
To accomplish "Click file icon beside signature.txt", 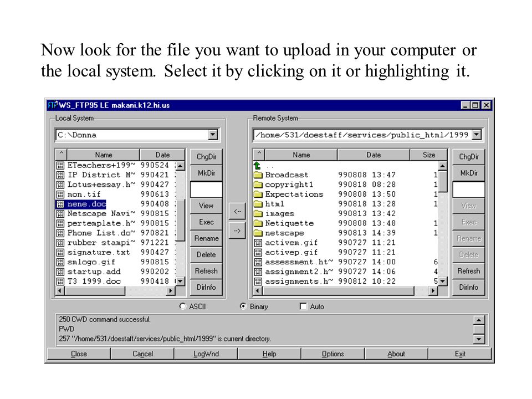I will pos(60,253).
